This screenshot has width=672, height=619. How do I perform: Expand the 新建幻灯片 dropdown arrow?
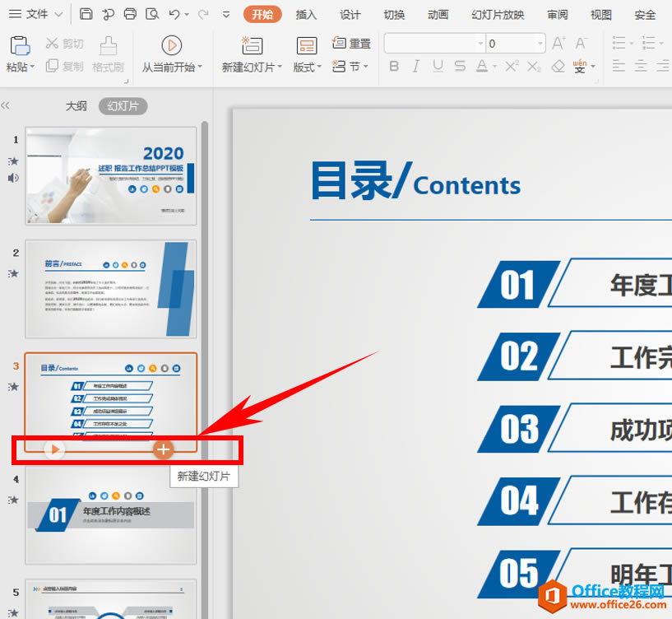[280, 67]
